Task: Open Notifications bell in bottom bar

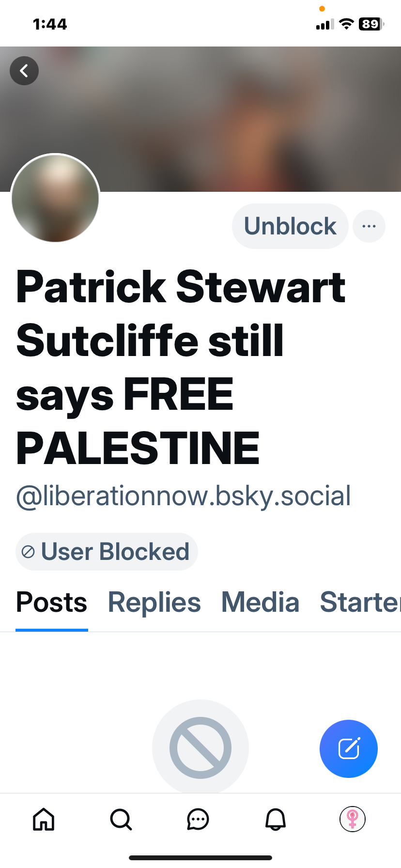Action: [276, 820]
